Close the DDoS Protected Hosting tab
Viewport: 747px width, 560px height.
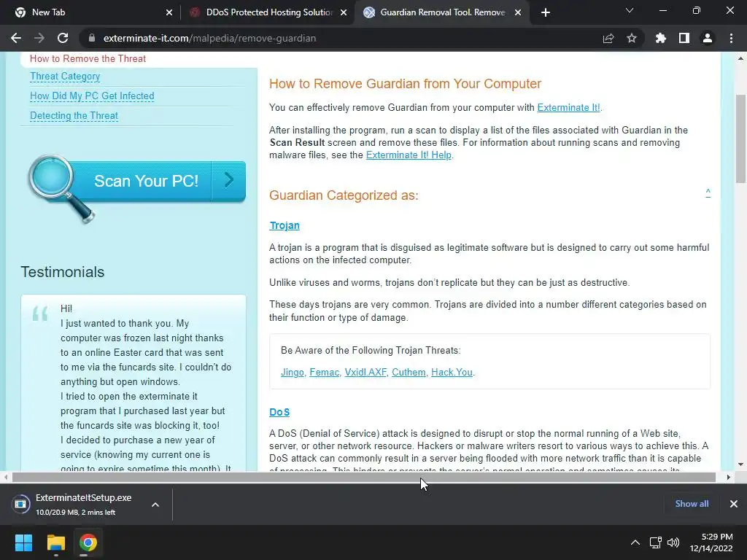coord(344,12)
